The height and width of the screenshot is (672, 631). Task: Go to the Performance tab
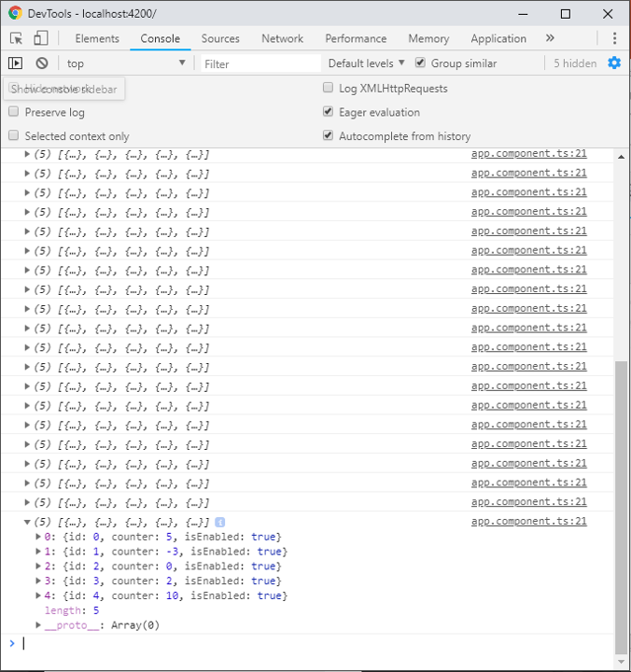point(356,38)
